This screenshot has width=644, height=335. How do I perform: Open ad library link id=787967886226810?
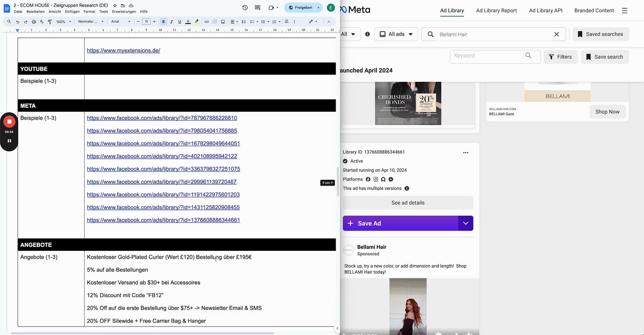click(x=162, y=118)
